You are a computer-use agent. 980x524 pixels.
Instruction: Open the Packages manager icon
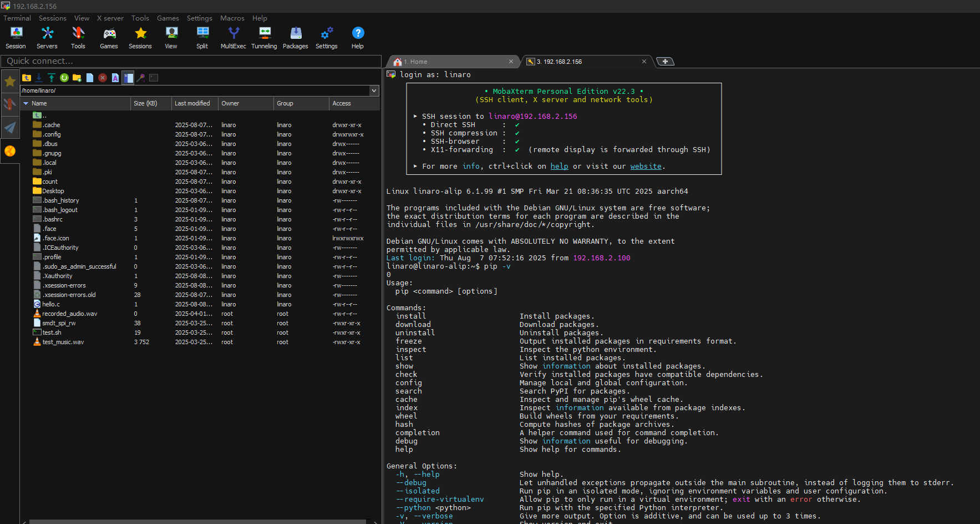tap(295, 38)
